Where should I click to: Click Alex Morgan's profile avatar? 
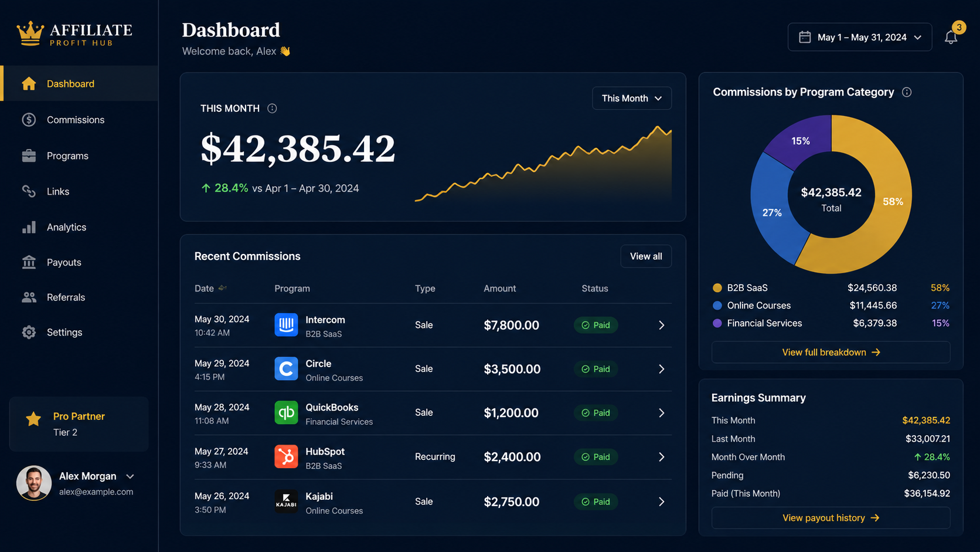[33, 483]
